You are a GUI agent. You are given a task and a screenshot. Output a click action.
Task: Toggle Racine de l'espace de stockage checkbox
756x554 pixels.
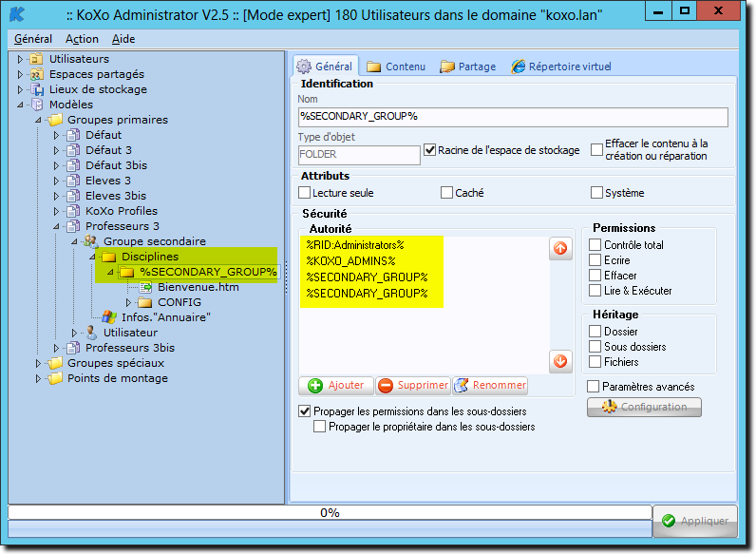pos(429,150)
